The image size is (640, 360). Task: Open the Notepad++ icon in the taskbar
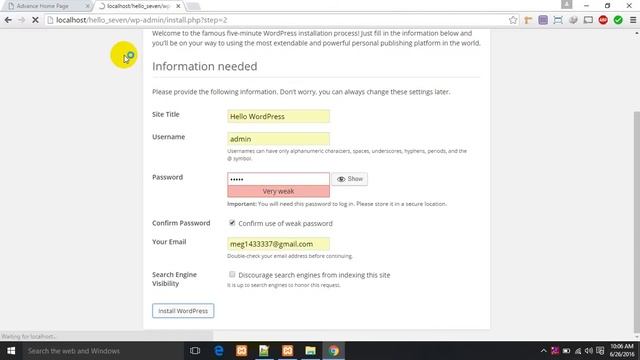tap(264, 351)
